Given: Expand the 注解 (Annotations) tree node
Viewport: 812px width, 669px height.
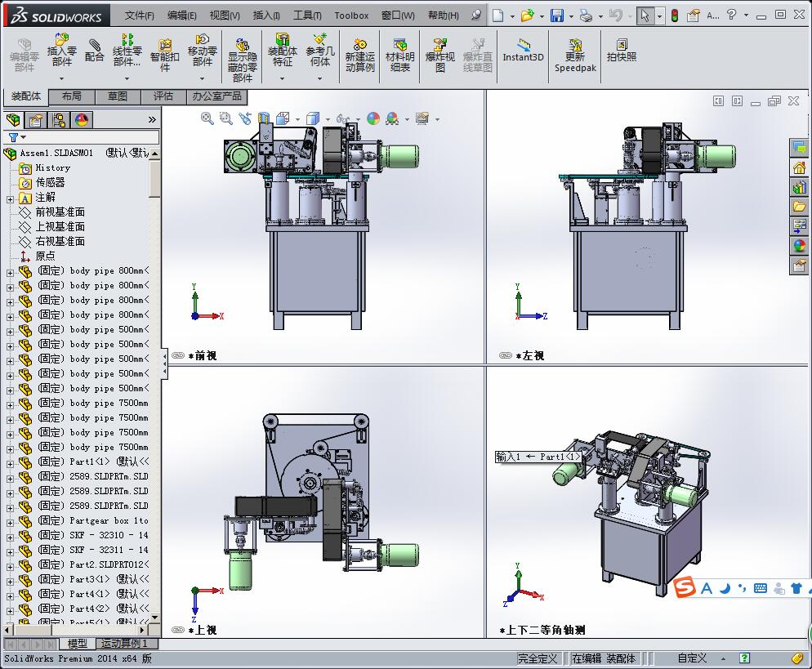Looking at the screenshot, I should [x=10, y=198].
